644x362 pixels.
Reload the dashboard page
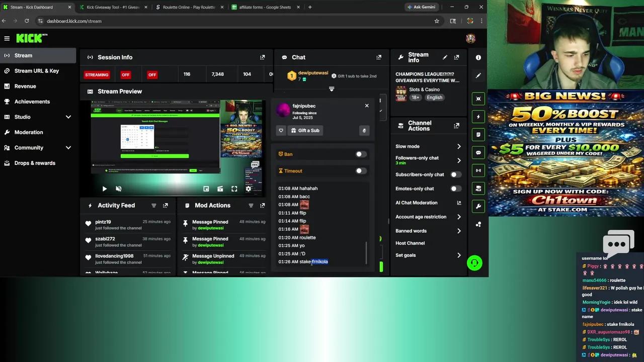27,21
